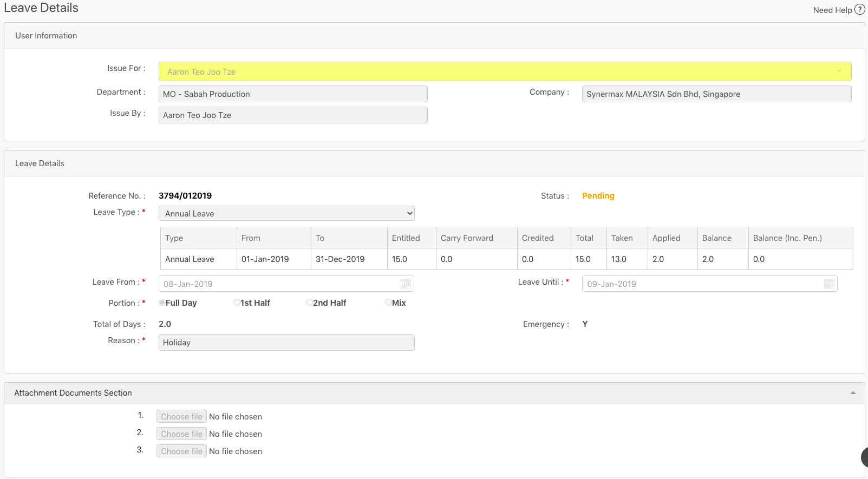Screen dimensions: 868x479
Task: Click Need Help link text
Action: point(832,10)
